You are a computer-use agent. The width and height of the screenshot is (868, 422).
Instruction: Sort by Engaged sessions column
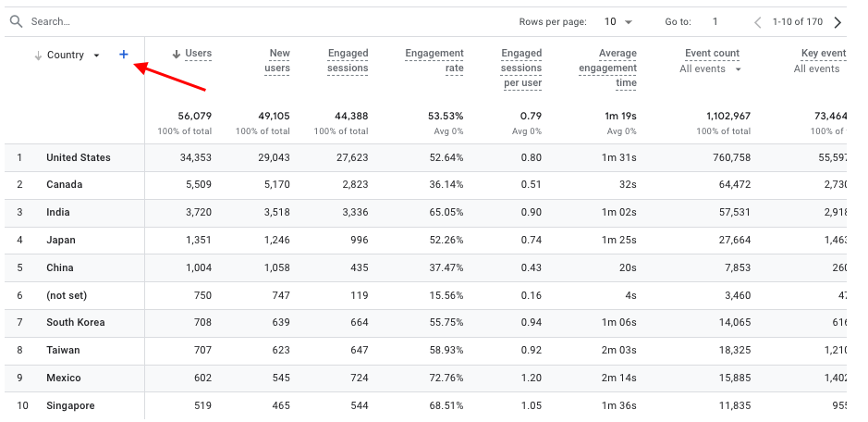pyautogui.click(x=348, y=61)
